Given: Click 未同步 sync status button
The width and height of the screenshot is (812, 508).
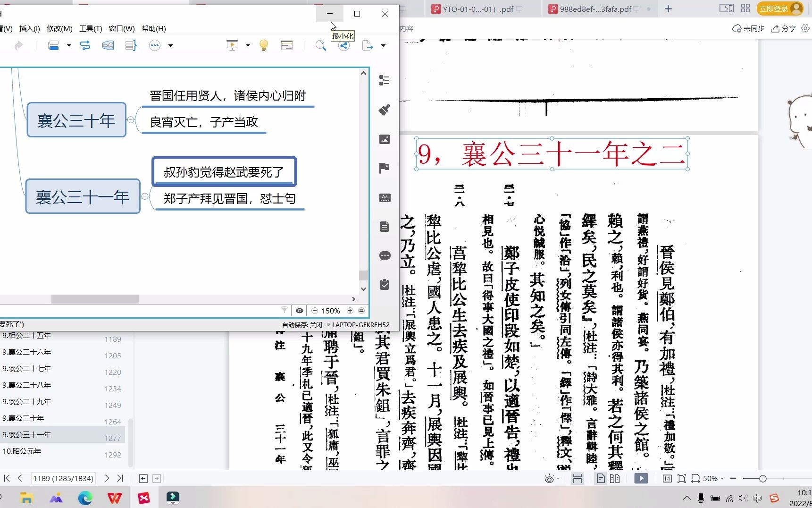Looking at the screenshot, I should click(748, 29).
